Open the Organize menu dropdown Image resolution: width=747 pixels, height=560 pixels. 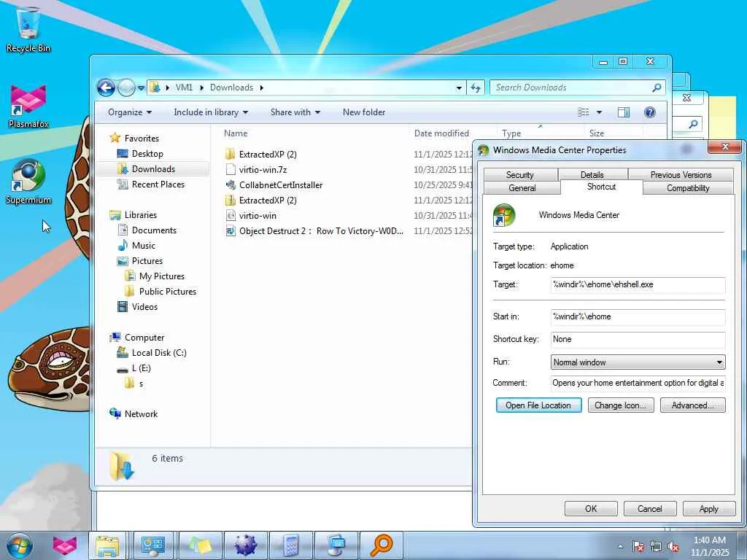[x=130, y=112]
